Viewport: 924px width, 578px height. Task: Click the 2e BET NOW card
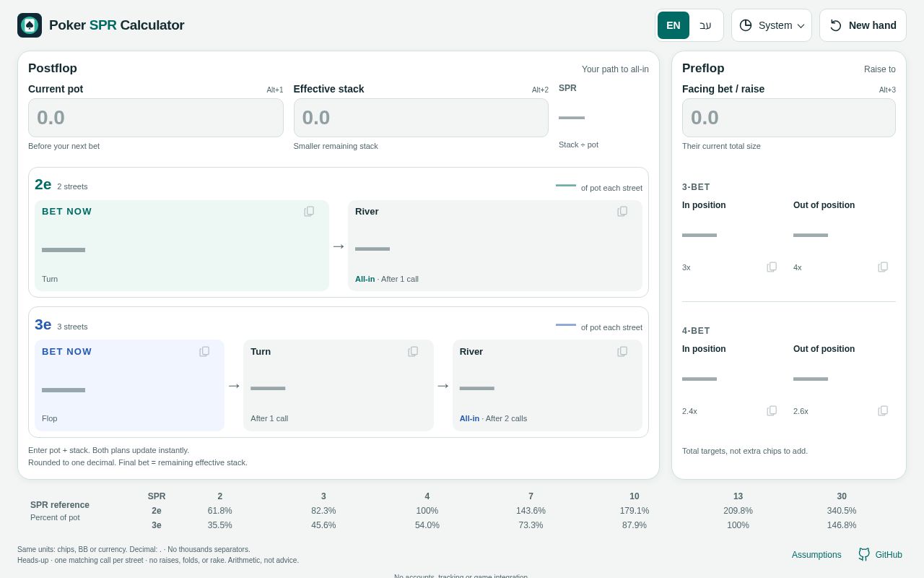click(182, 246)
